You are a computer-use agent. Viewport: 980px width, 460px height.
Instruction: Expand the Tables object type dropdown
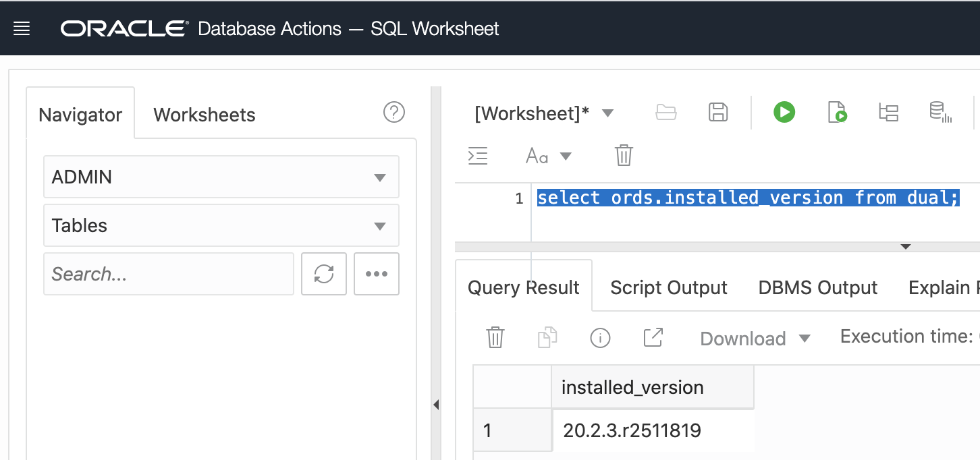click(x=221, y=225)
